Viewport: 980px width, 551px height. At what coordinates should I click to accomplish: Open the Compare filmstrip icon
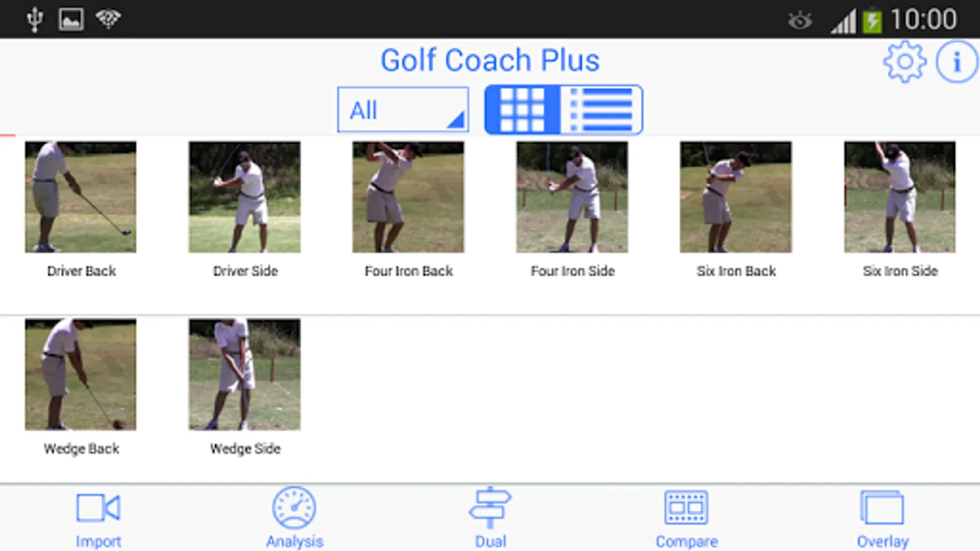coord(686,508)
